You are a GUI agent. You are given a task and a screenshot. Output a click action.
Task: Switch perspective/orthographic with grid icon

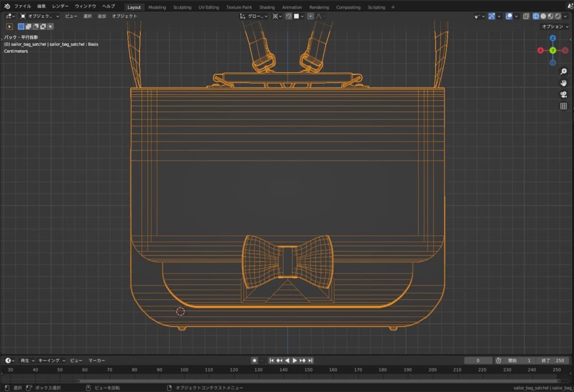(563, 106)
